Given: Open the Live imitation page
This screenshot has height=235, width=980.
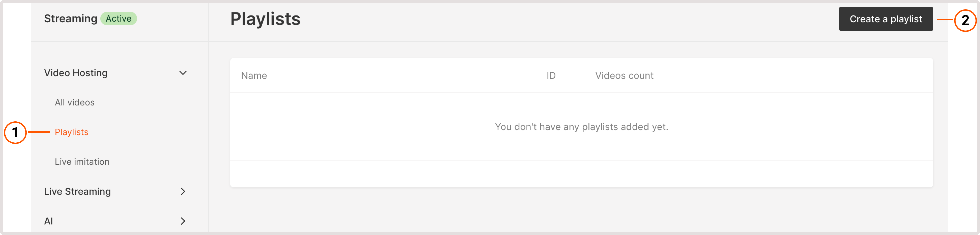Looking at the screenshot, I should [x=82, y=161].
